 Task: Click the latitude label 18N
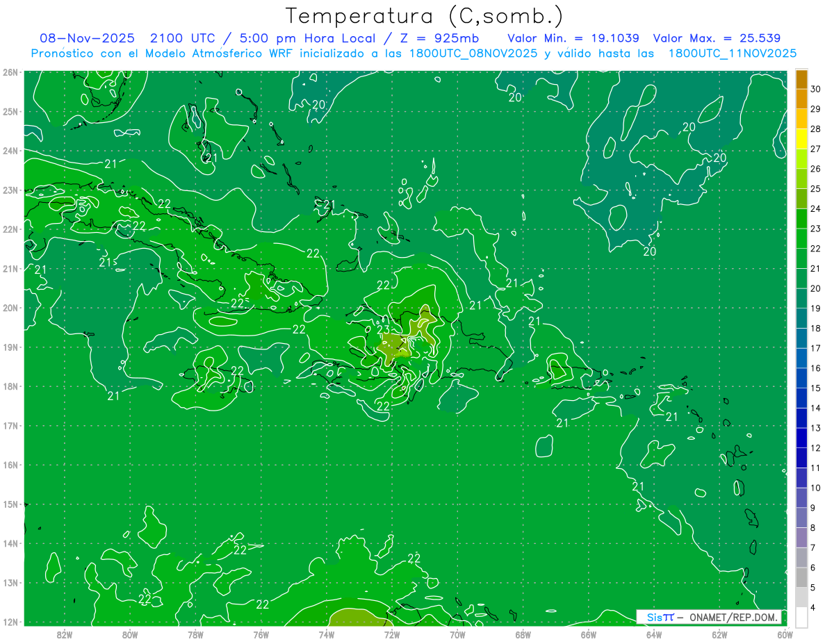click(10, 386)
